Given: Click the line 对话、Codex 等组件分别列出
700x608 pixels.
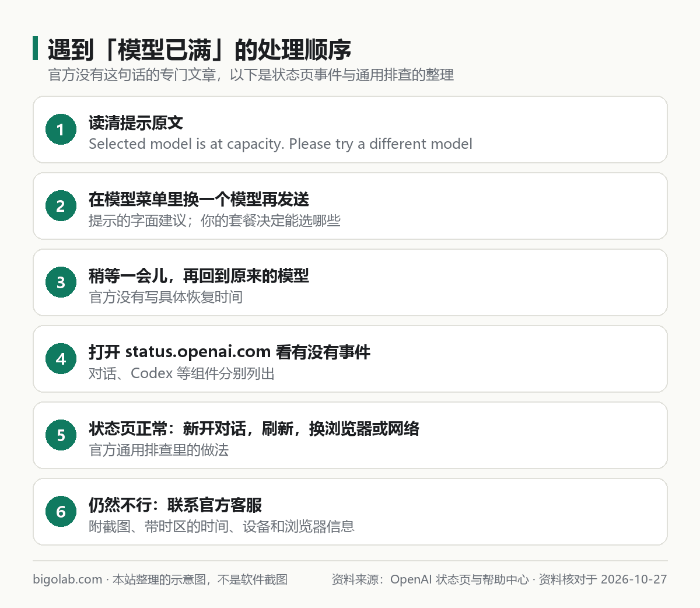Looking at the screenshot, I should (x=182, y=373).
